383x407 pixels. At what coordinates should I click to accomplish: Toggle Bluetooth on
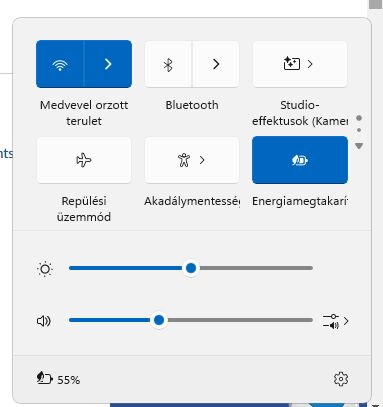tap(168, 64)
